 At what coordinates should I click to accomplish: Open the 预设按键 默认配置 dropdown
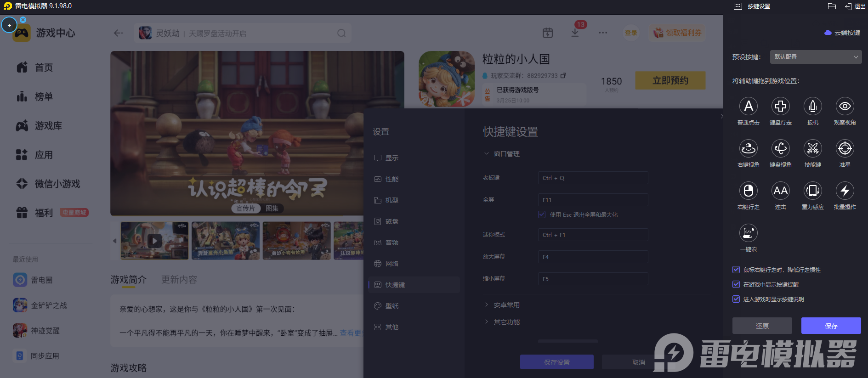[x=816, y=57]
